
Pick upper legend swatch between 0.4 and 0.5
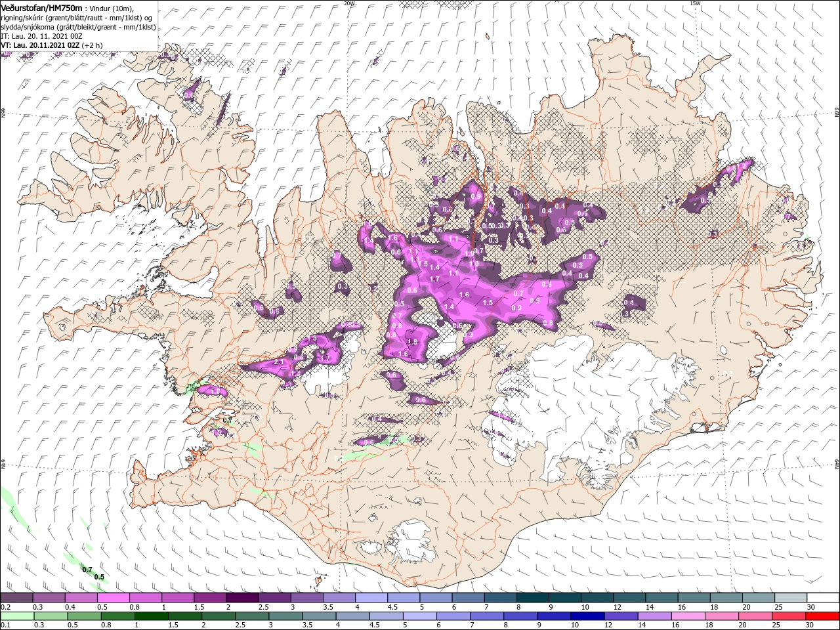pyautogui.click(x=81, y=598)
